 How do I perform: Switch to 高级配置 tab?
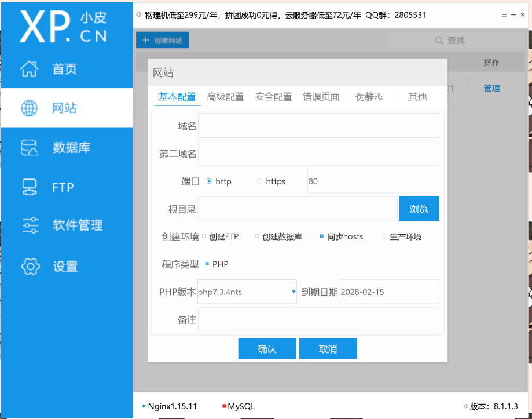[225, 97]
